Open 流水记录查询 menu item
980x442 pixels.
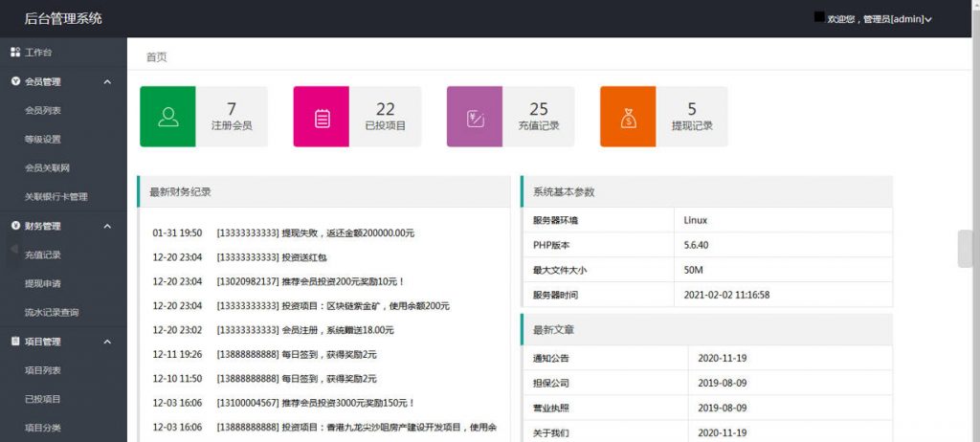(52, 313)
